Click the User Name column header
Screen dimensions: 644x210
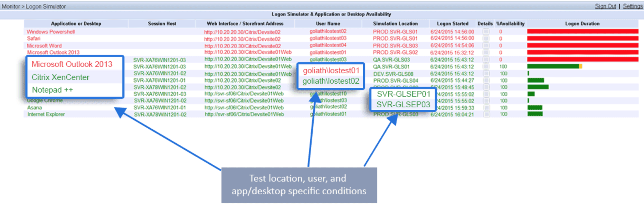[x=328, y=23]
